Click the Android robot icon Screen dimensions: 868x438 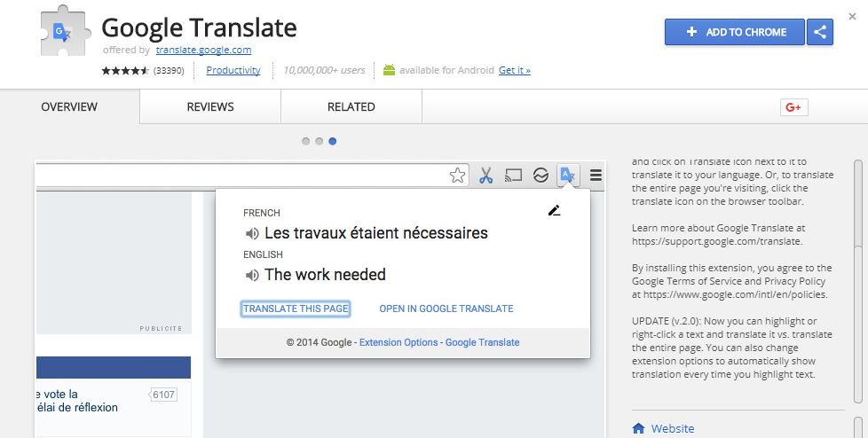[x=389, y=70]
